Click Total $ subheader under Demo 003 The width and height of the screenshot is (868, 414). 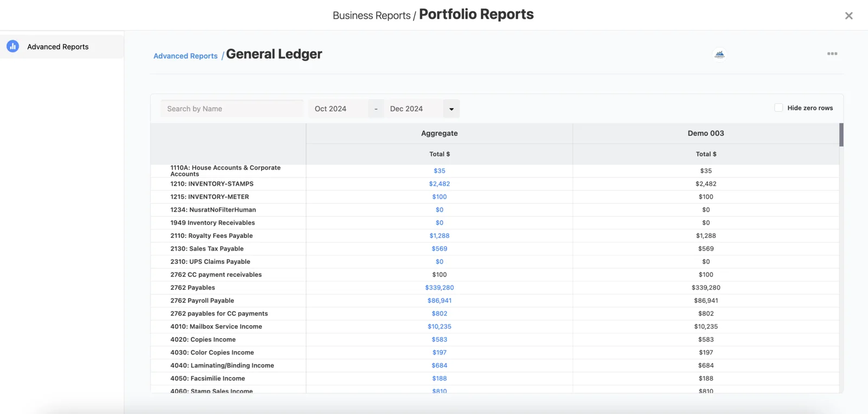point(706,154)
